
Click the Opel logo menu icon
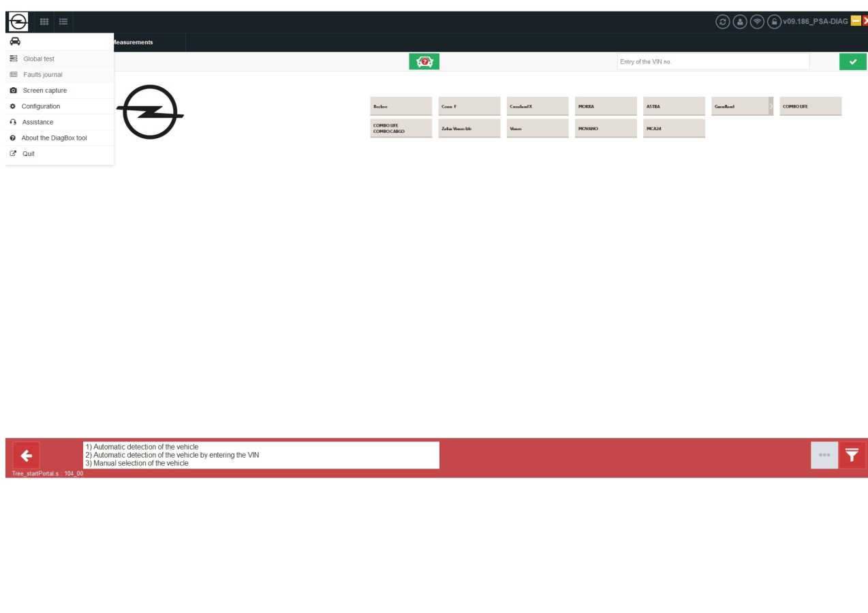18,21
